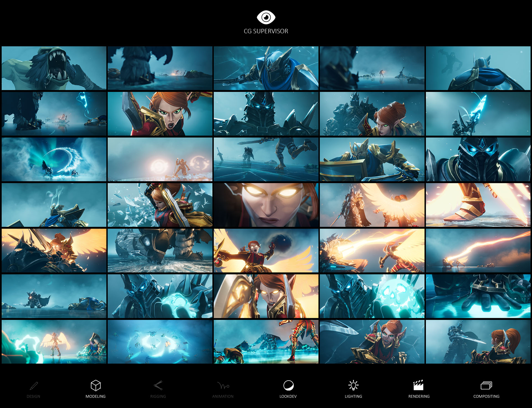Click the DESIGN label

34,396
